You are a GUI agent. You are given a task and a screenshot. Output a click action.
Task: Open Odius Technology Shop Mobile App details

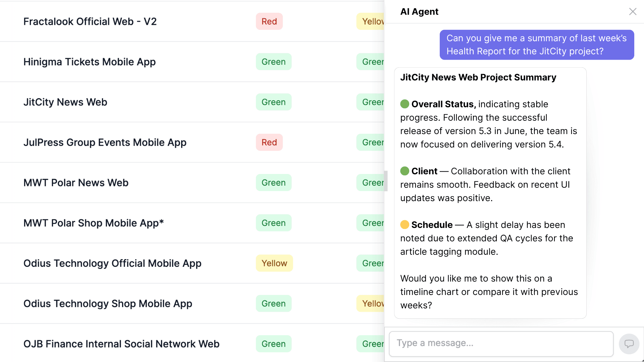point(108,303)
